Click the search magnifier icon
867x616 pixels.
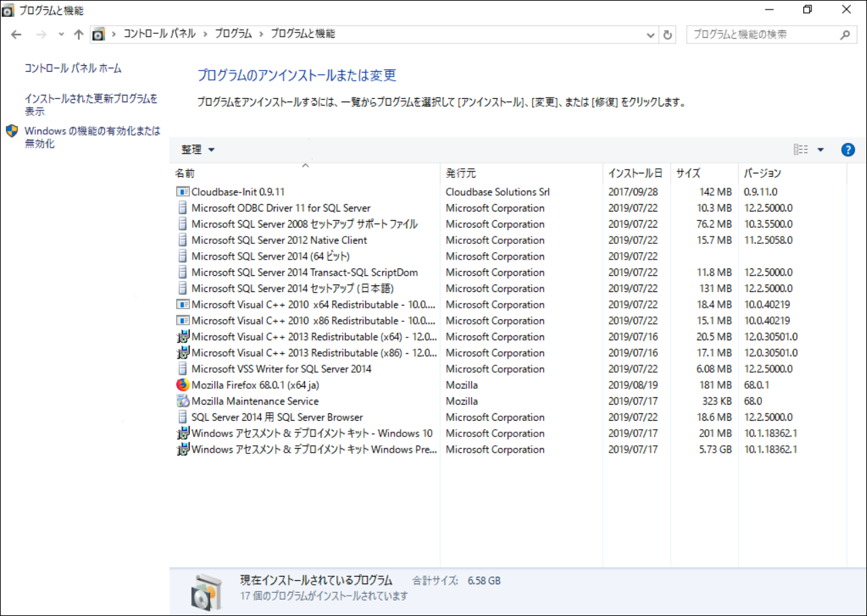click(845, 35)
